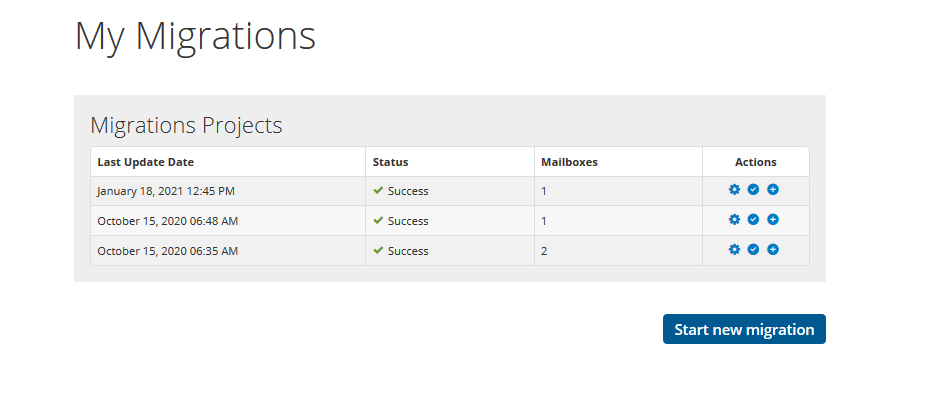Viewport: 949px width, 410px height.
Task: Open settings gear for January 18, 2021 migration
Action: click(734, 190)
